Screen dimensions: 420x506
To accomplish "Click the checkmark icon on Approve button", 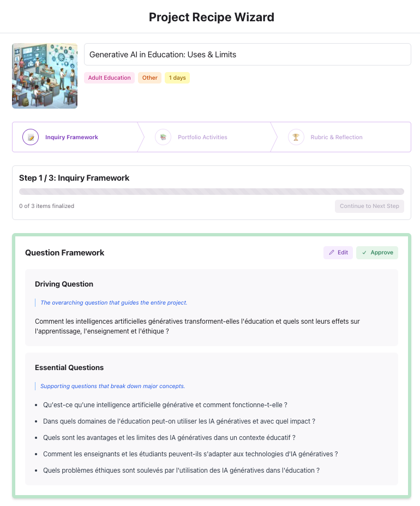I will pos(364,253).
